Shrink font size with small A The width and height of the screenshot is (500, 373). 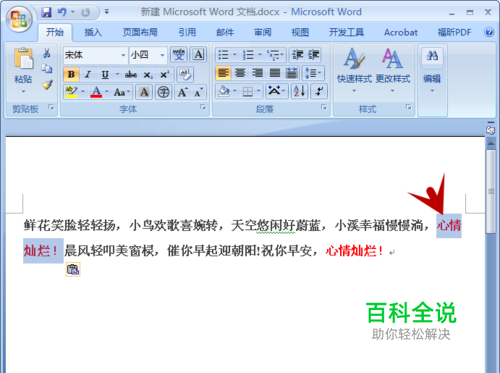198,92
